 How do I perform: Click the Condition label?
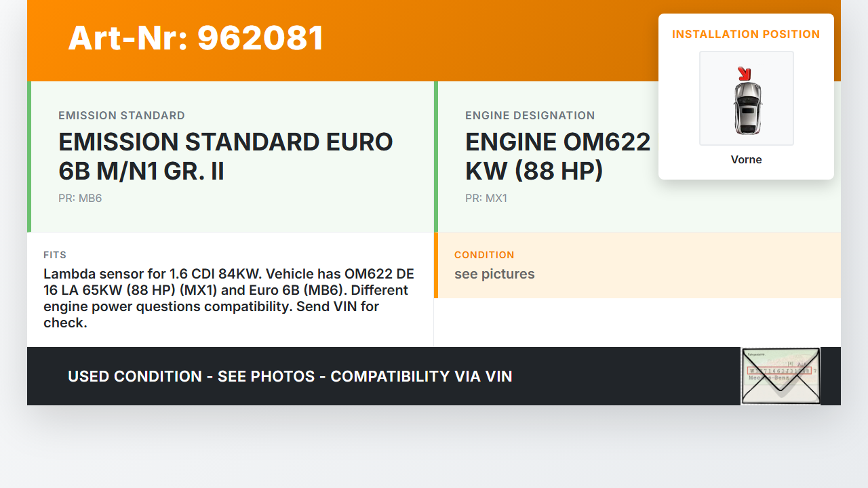point(484,255)
